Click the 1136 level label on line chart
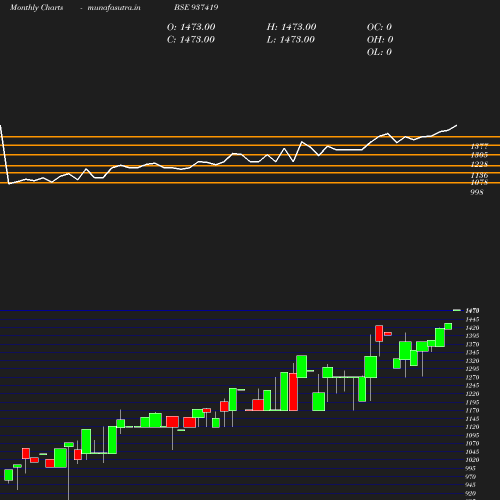 [479, 175]
